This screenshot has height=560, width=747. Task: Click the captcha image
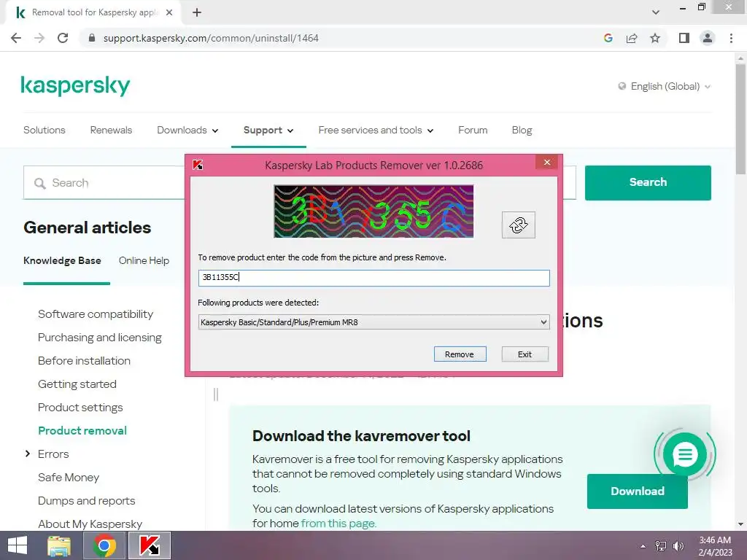373,211
